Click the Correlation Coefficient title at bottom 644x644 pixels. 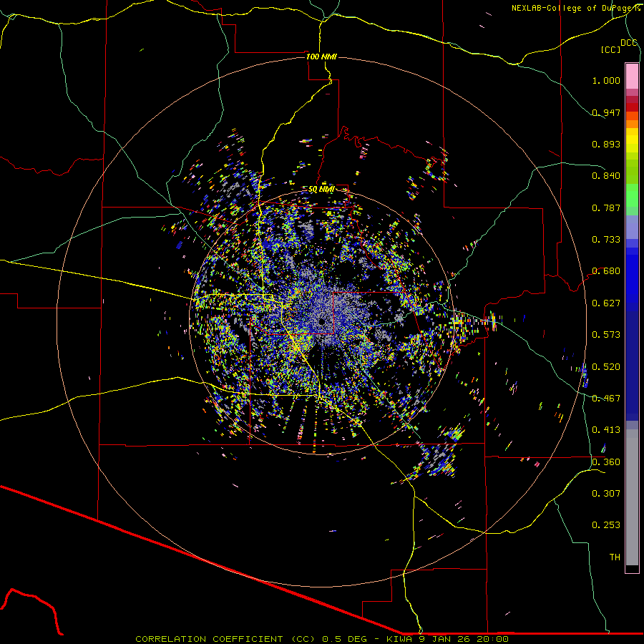321,639
